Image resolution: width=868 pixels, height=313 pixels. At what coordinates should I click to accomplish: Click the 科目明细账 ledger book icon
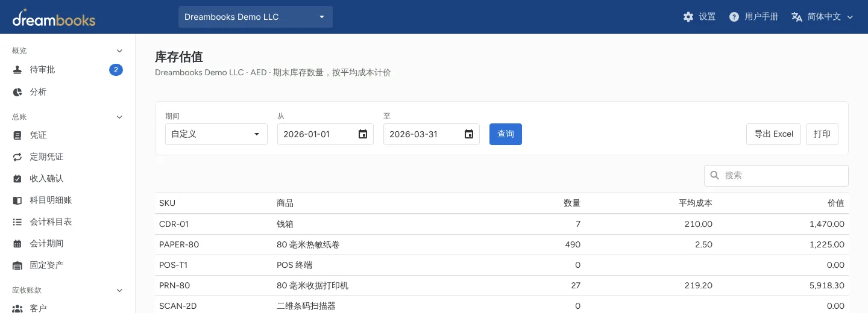click(17, 200)
